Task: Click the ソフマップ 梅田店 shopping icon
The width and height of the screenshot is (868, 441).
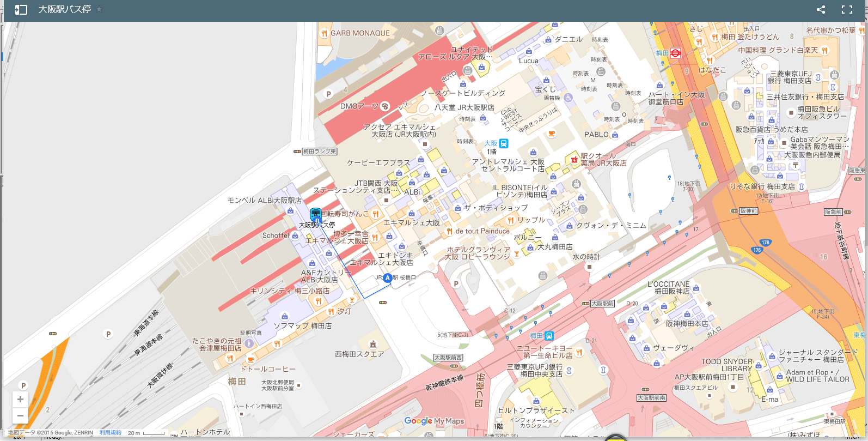Action: click(284, 316)
